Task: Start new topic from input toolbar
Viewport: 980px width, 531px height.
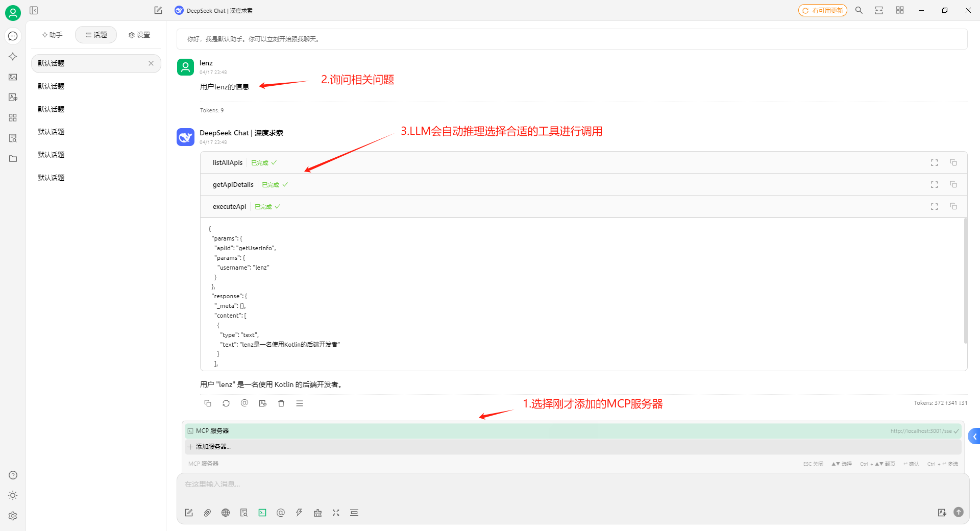Action: click(x=189, y=513)
